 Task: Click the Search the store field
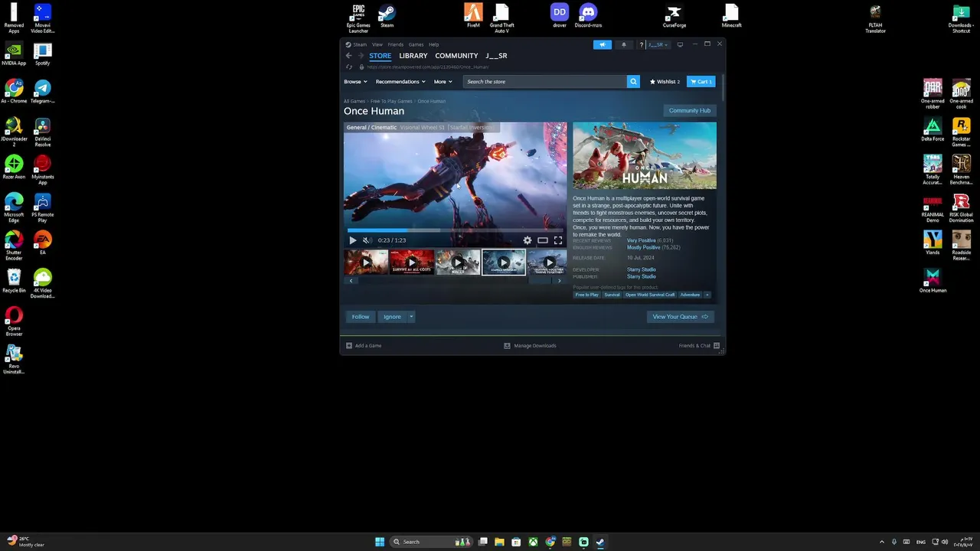tap(545, 82)
